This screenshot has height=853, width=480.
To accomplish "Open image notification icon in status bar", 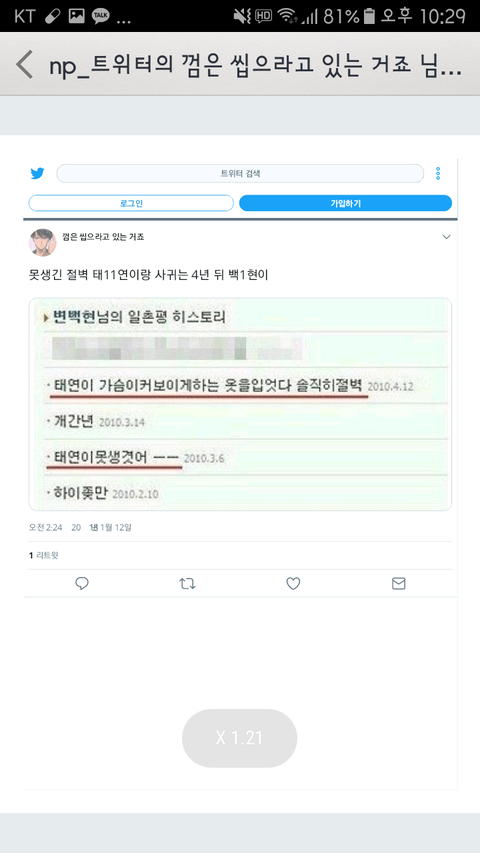I will tap(77, 16).
